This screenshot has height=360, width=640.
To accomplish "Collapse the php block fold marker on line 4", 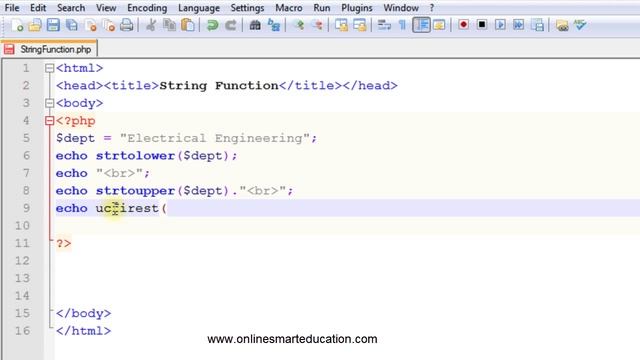I will click(49, 121).
